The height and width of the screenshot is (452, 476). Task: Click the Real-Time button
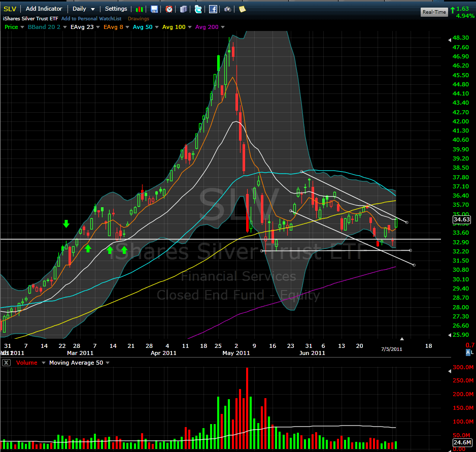pyautogui.click(x=434, y=12)
